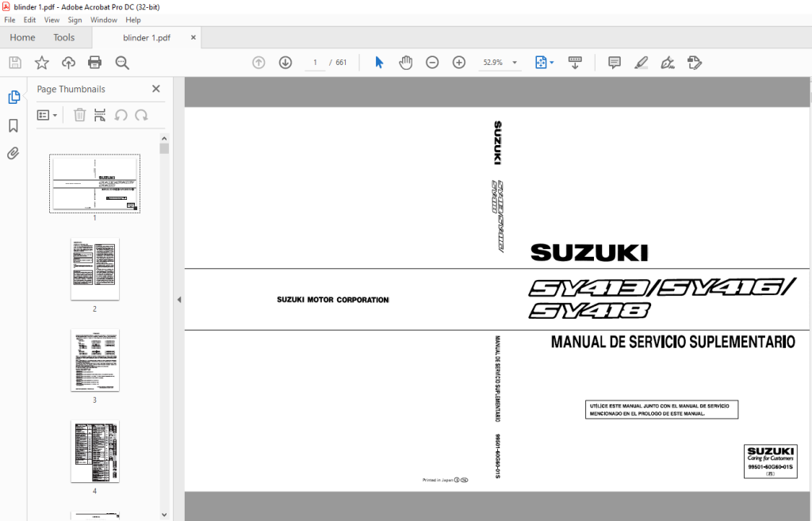This screenshot has width=812, height=521.
Task: Add a sticky note comment
Action: point(615,63)
